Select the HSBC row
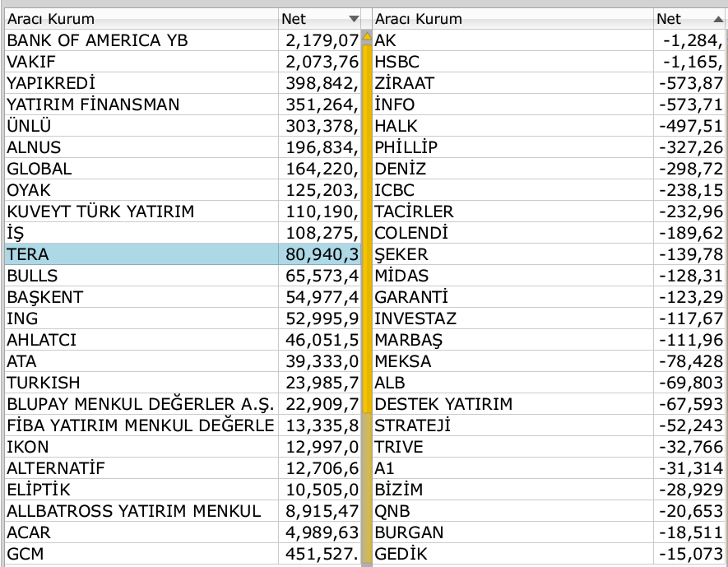Screen dimensions: 728x567 coord(549,62)
